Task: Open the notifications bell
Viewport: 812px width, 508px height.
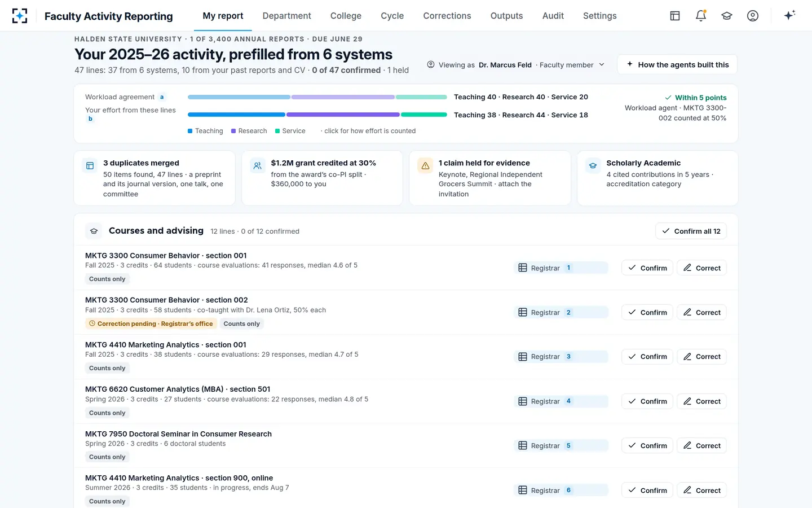Action: click(701, 16)
